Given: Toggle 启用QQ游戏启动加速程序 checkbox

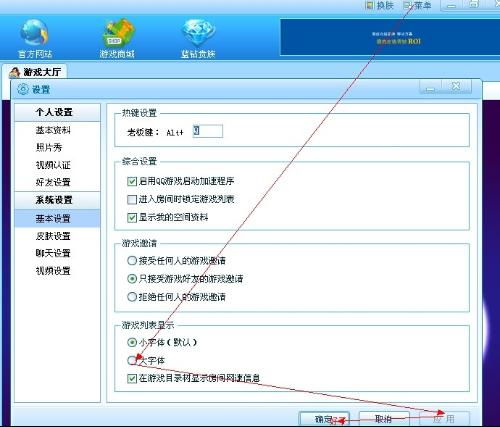Looking at the screenshot, I should click(x=132, y=181).
